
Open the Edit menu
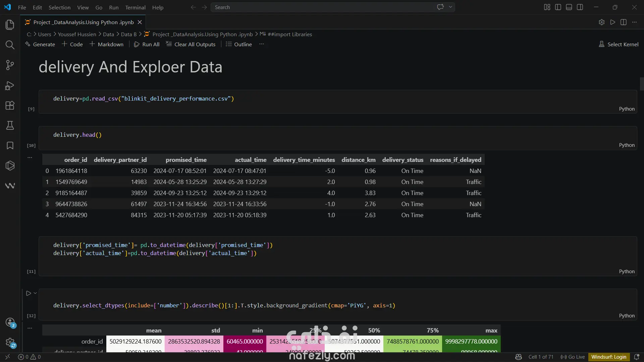point(37,7)
